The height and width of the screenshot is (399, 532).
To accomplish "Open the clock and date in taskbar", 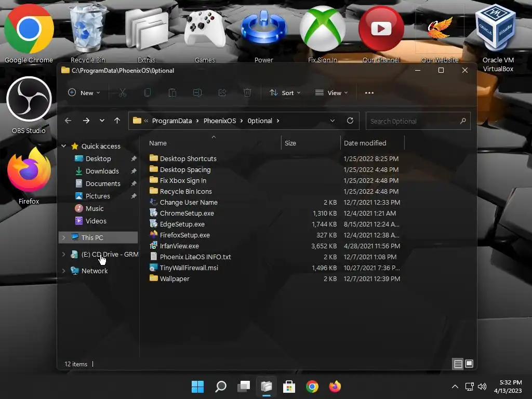I will [508, 387].
